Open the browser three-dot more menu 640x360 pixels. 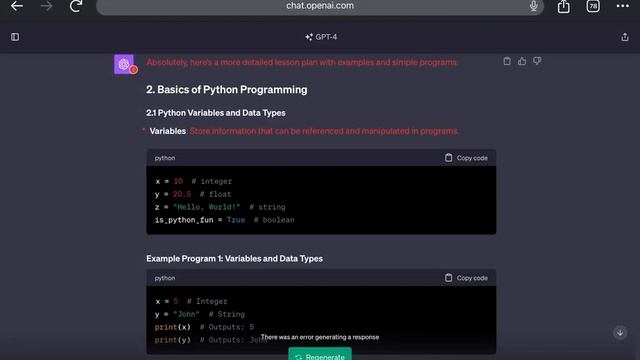(622, 6)
